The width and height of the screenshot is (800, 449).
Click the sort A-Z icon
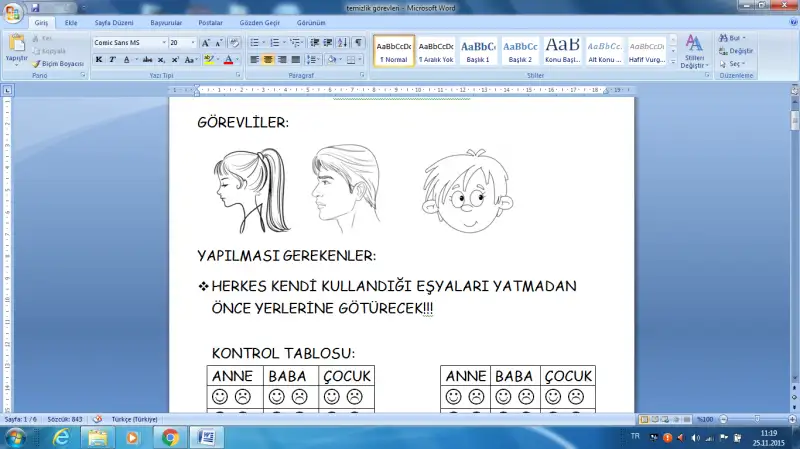coord(342,43)
